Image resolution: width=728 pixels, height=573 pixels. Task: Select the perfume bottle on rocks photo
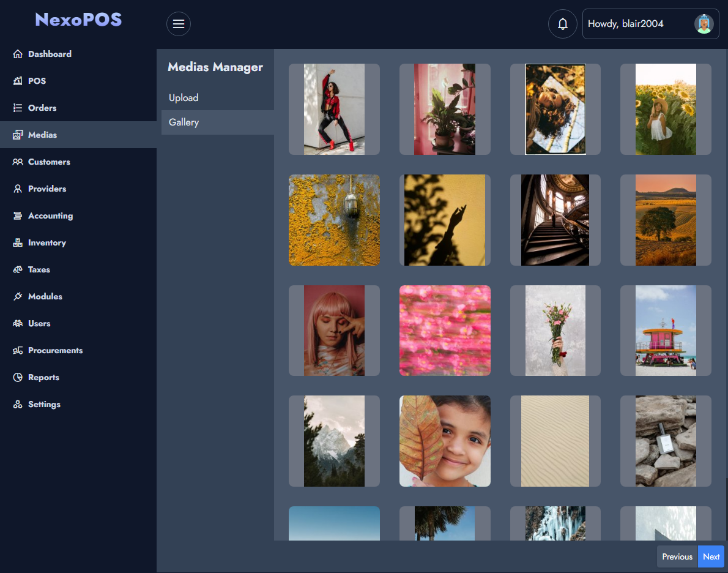(x=666, y=441)
